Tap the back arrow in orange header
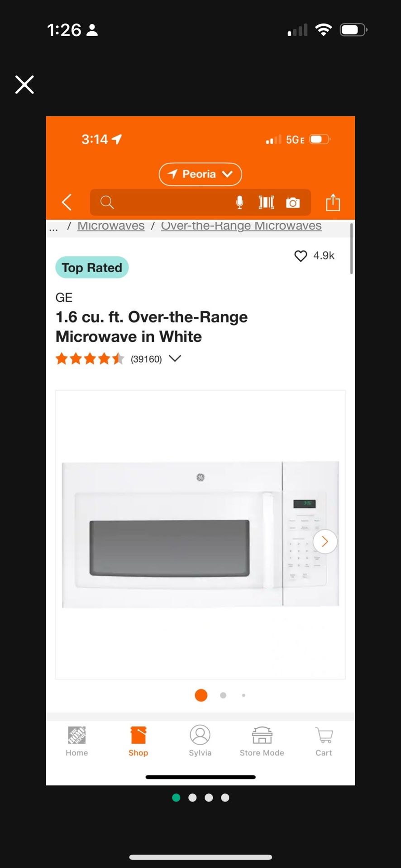This screenshot has height=868, width=401. 67,202
